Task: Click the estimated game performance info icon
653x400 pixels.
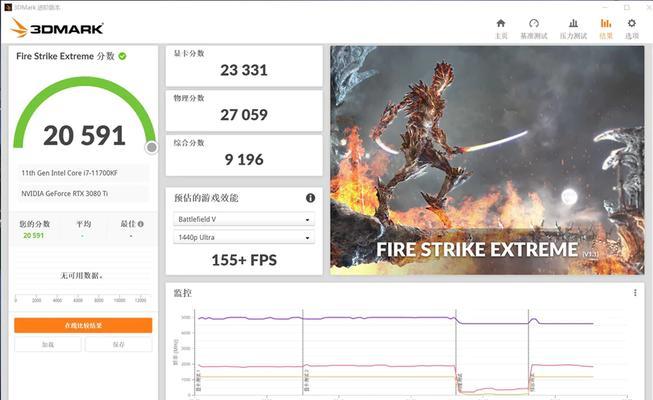Action: point(310,198)
